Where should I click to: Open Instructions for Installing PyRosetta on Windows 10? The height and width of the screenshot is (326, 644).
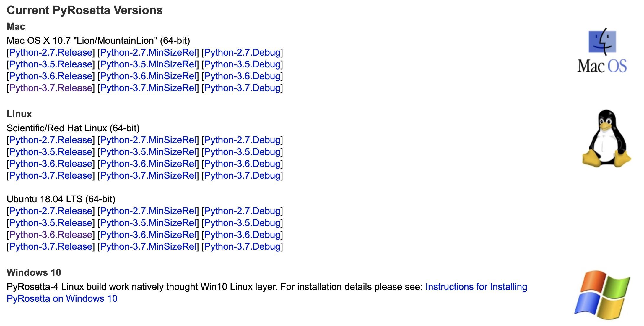476,287
